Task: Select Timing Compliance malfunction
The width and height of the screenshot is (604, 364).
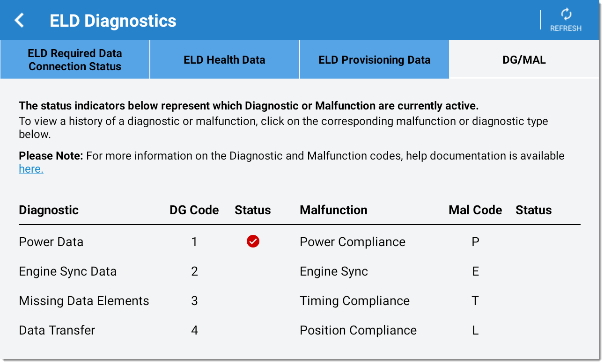Action: [x=354, y=301]
